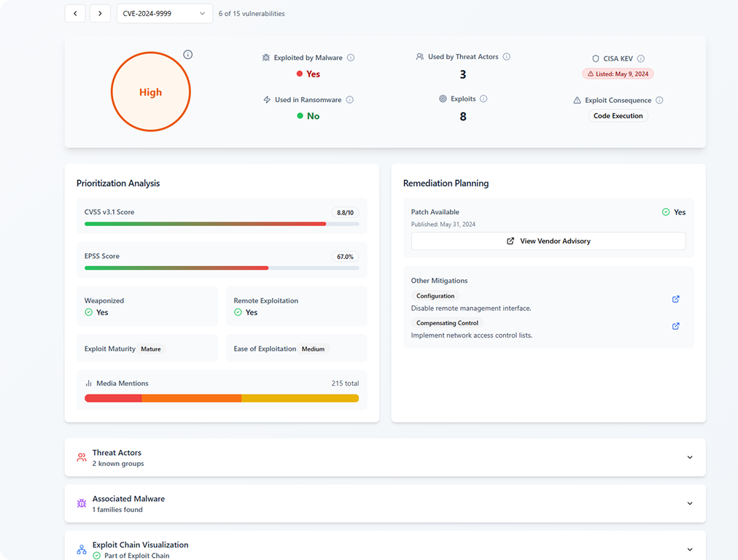Image resolution: width=738 pixels, height=560 pixels.
Task: Click the View Vendor Advisory button
Action: pyautogui.click(x=548, y=241)
